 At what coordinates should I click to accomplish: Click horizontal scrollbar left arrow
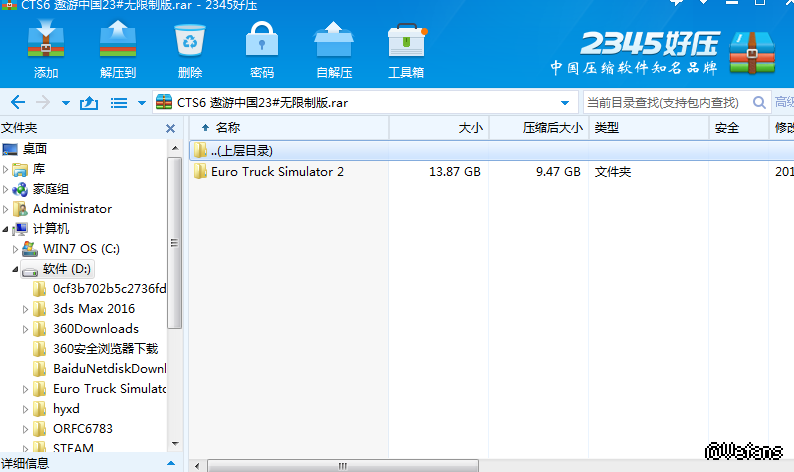(x=197, y=466)
